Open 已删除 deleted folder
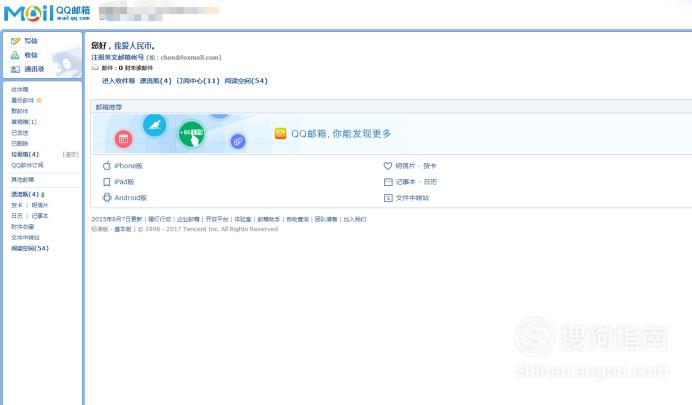 coord(19,143)
